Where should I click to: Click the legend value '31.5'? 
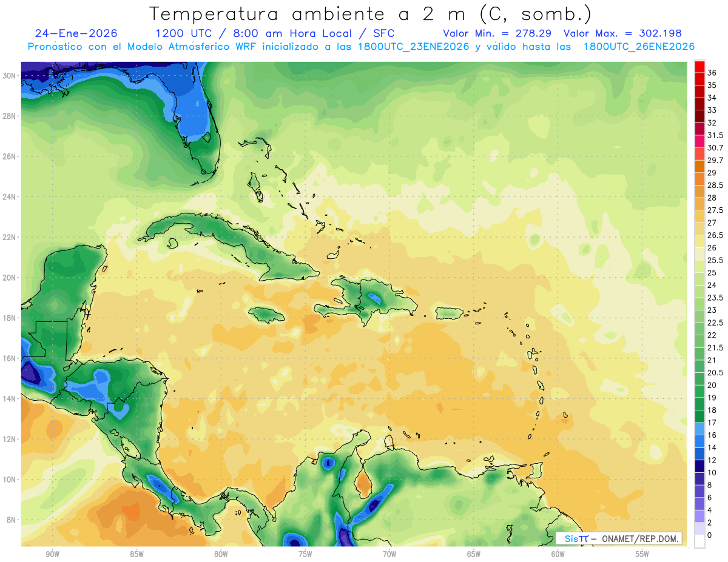pos(715,135)
